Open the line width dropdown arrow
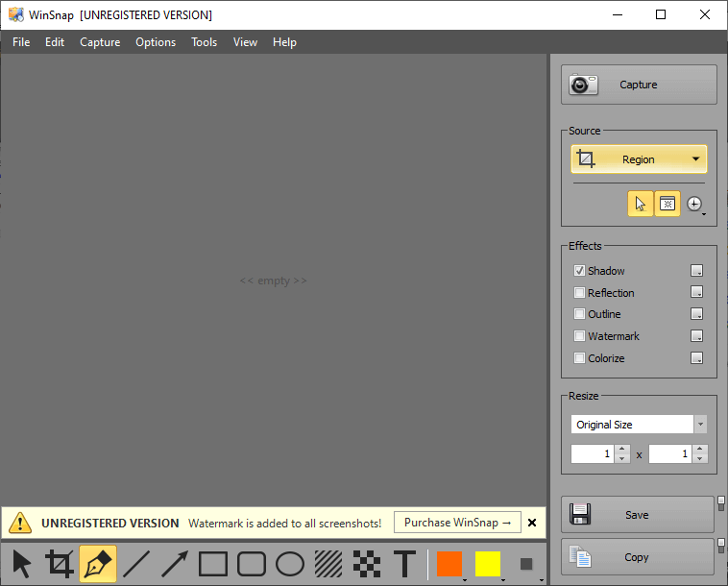The image size is (728, 586). [x=542, y=579]
